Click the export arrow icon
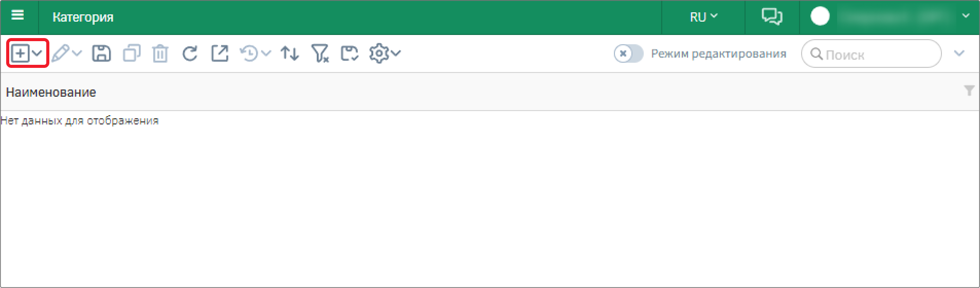The width and height of the screenshot is (980, 288). pyautogui.click(x=220, y=53)
